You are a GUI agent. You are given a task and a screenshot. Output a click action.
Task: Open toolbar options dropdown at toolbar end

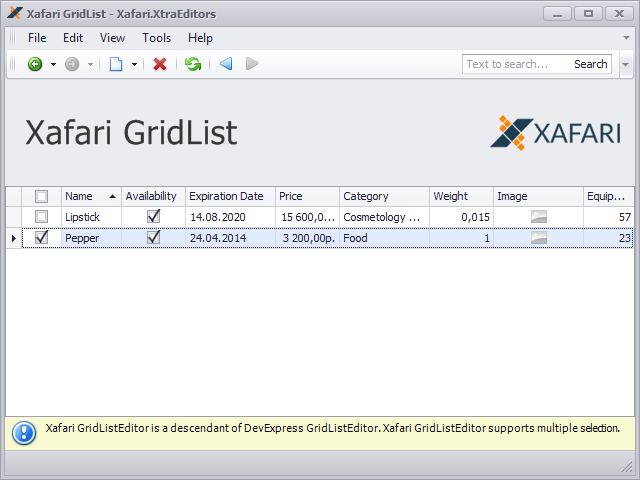click(x=626, y=64)
